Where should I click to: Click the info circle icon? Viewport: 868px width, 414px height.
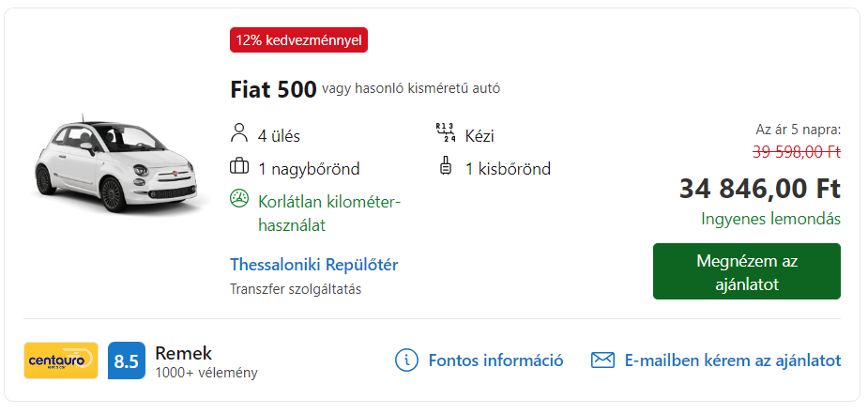click(405, 360)
